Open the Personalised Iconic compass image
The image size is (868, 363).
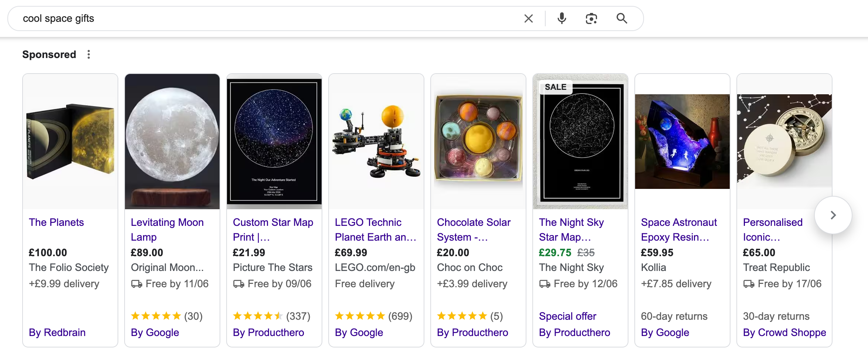(x=784, y=142)
